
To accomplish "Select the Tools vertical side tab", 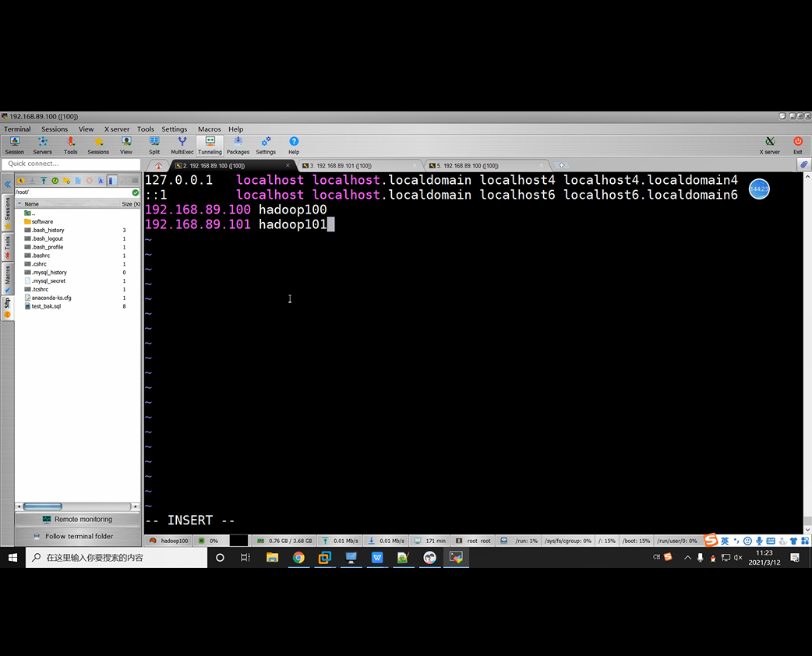I will click(x=7, y=247).
